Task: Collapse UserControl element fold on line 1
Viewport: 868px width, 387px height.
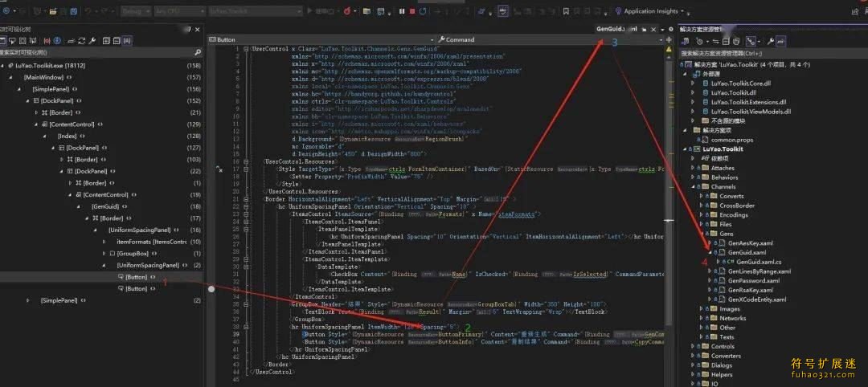Action: tap(247, 49)
